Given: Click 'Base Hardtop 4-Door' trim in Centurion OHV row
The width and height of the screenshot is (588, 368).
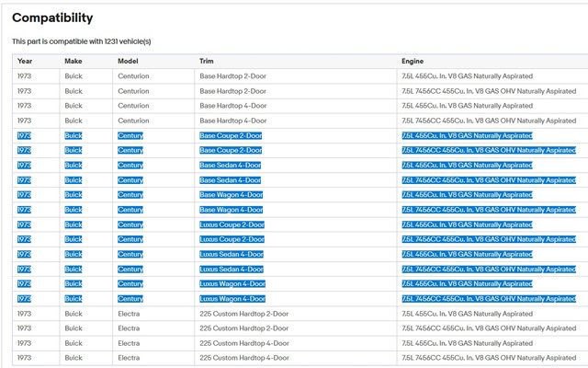Looking at the screenshot, I should (x=233, y=121).
